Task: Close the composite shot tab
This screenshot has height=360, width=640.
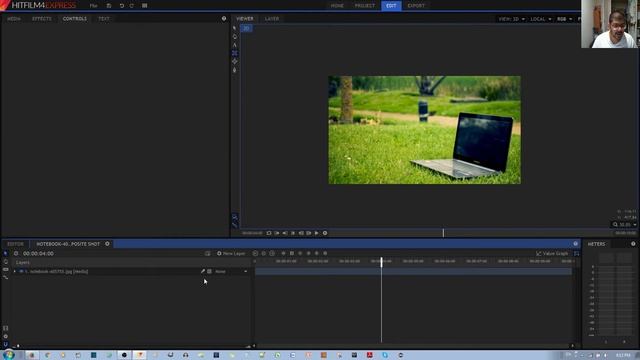Action: [107, 244]
